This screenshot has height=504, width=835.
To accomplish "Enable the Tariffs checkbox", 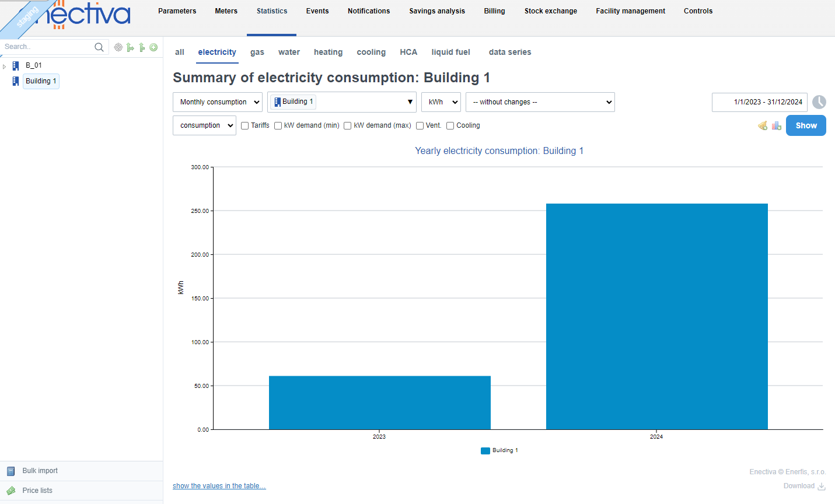I will [x=245, y=125].
